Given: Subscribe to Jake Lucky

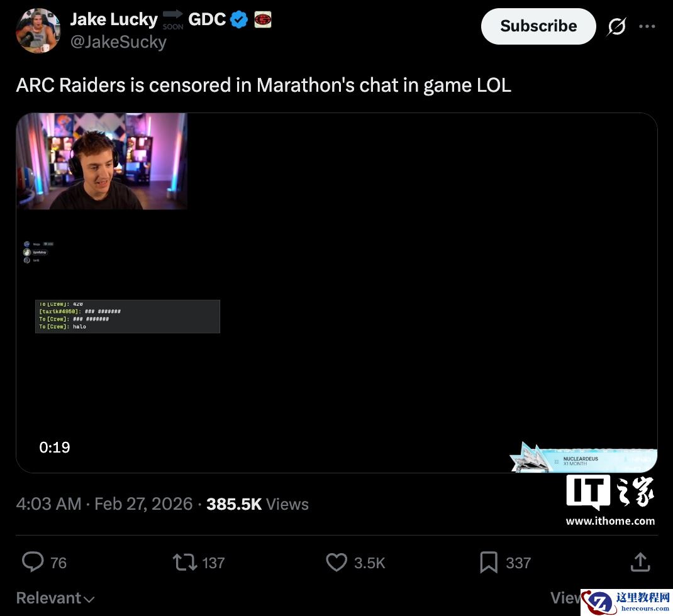Looking at the screenshot, I should coord(538,26).
